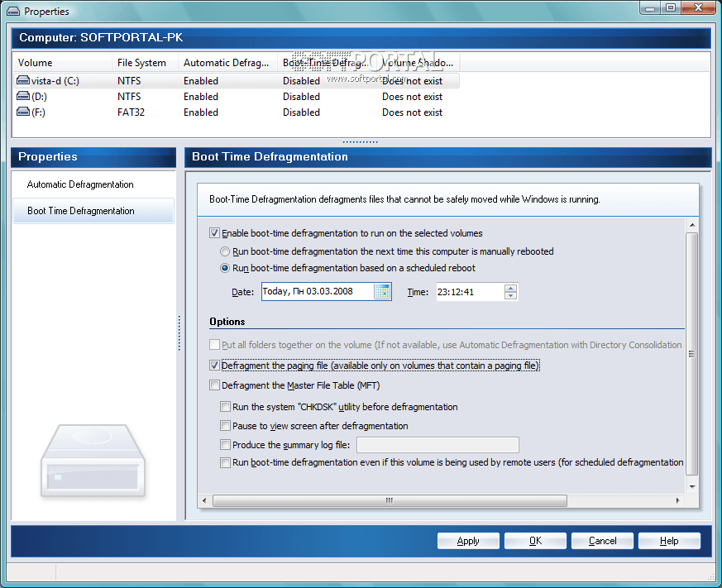Select run on next manual reboot option
Viewport: 722px width, 588px height.
pos(225,251)
